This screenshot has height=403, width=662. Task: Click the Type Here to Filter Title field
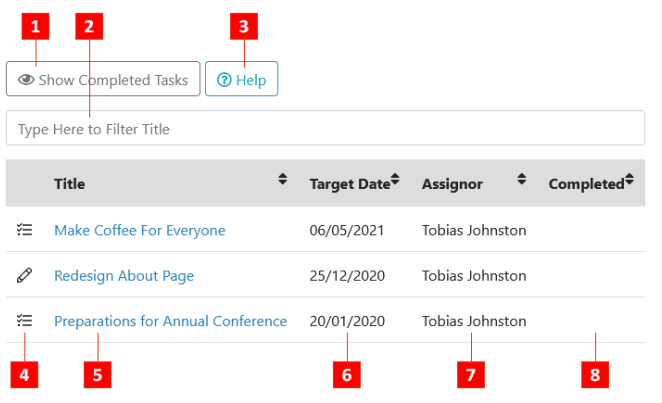[x=325, y=128]
